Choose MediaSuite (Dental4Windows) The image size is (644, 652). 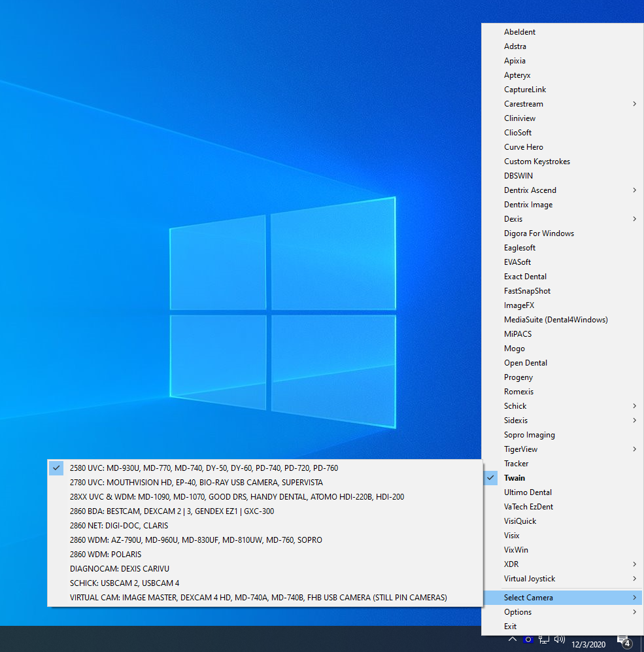[x=562, y=320]
